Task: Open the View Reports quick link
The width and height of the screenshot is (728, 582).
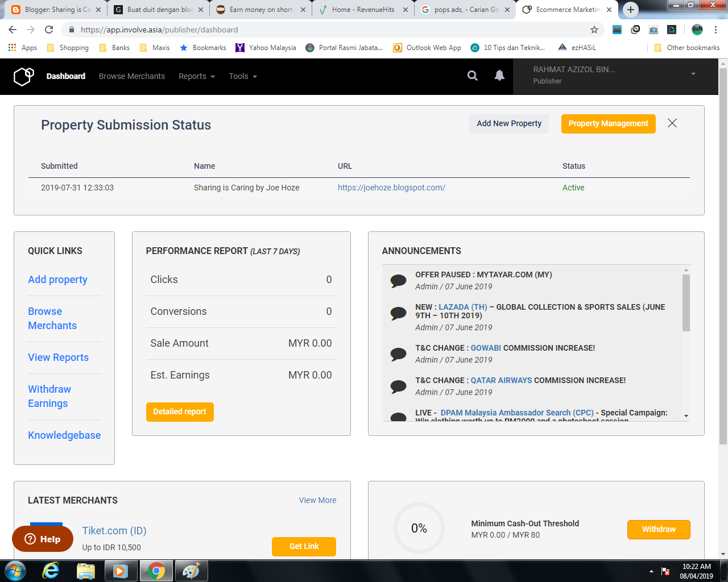Action: point(59,357)
